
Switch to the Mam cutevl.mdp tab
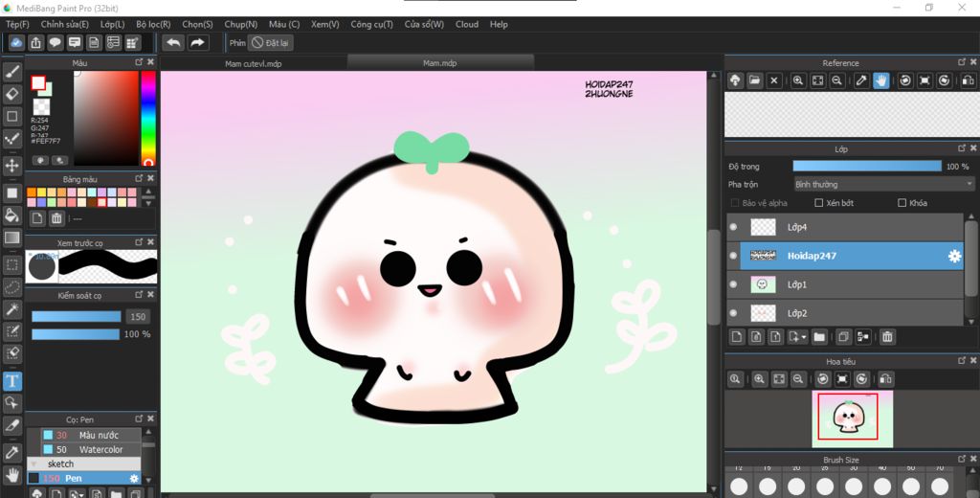pos(253,63)
